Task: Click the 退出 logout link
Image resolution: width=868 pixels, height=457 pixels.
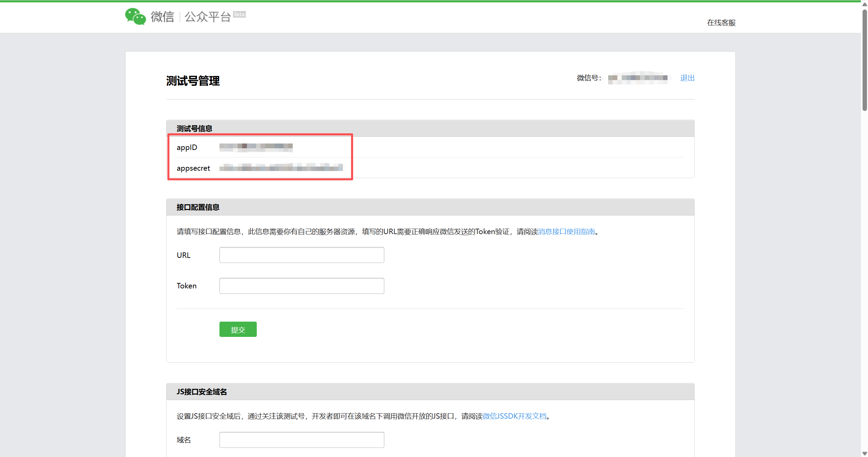Action: pyautogui.click(x=687, y=78)
